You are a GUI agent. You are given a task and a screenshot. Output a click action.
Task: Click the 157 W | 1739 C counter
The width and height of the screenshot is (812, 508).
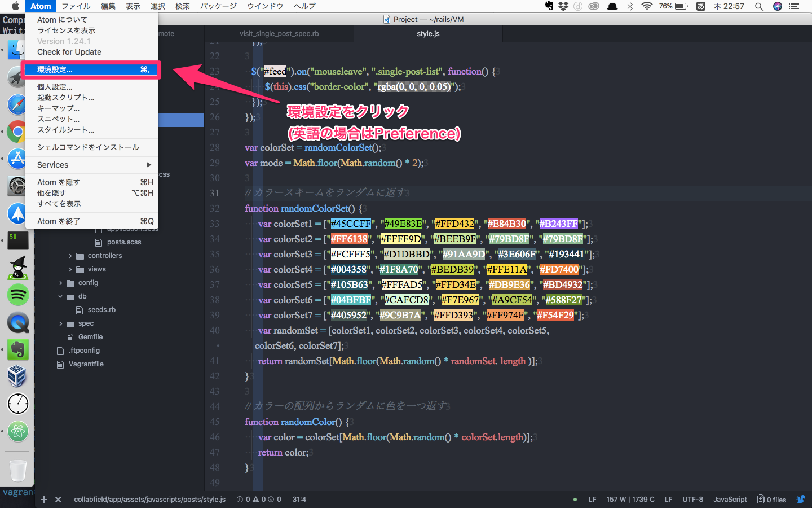point(630,500)
